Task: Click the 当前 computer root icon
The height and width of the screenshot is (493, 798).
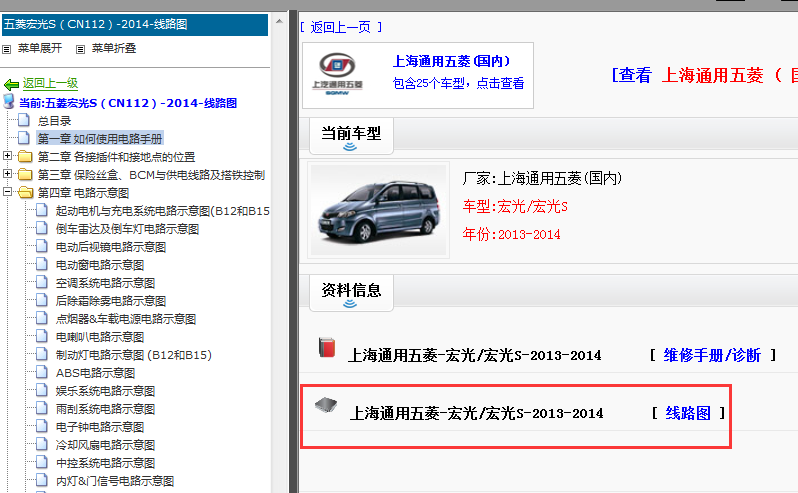Action: (9, 101)
